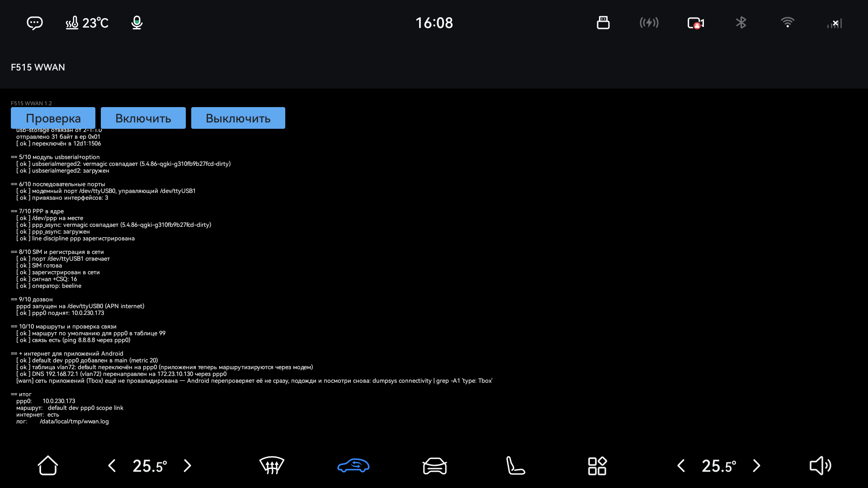Toggle the Wi-Fi icon

coord(788,22)
